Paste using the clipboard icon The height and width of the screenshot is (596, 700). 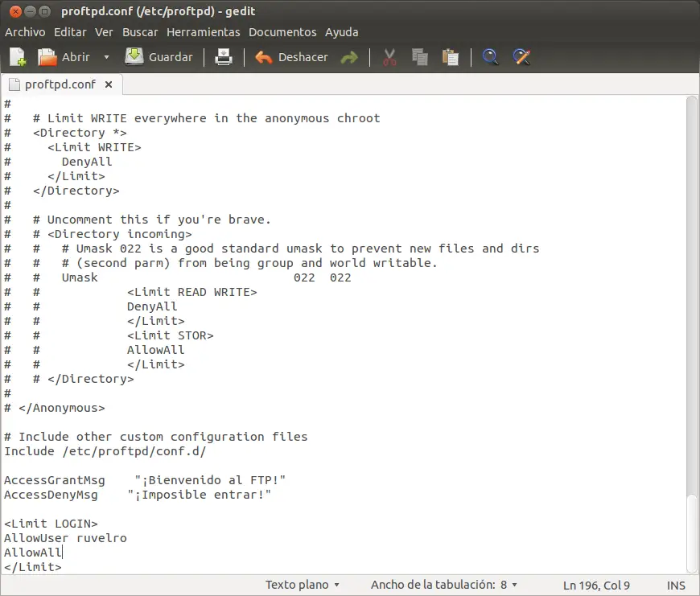[x=450, y=57]
